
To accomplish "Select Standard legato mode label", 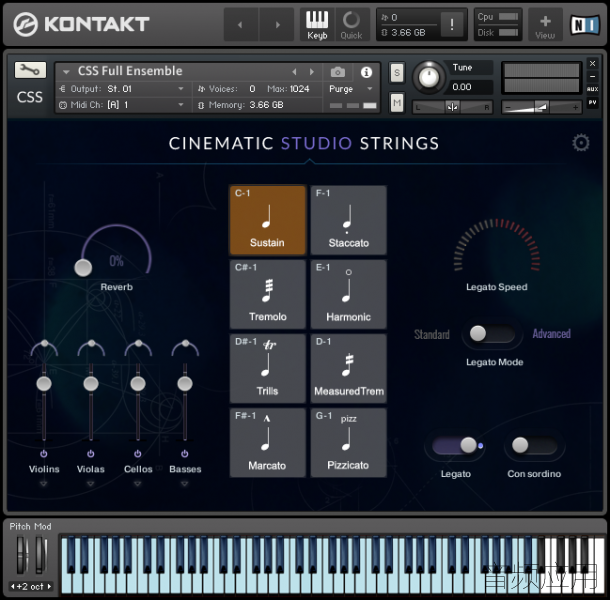I will tap(432, 334).
